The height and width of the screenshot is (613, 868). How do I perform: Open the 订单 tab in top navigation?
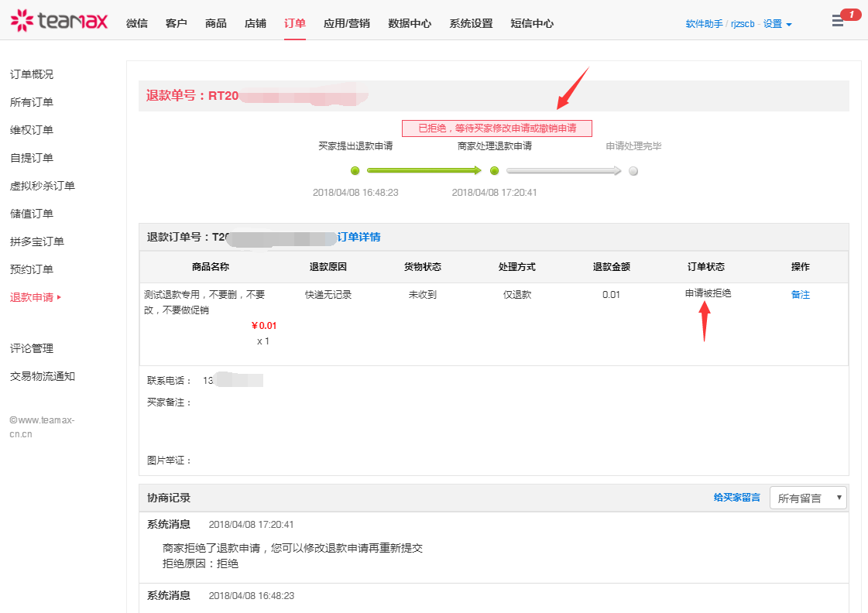(294, 23)
